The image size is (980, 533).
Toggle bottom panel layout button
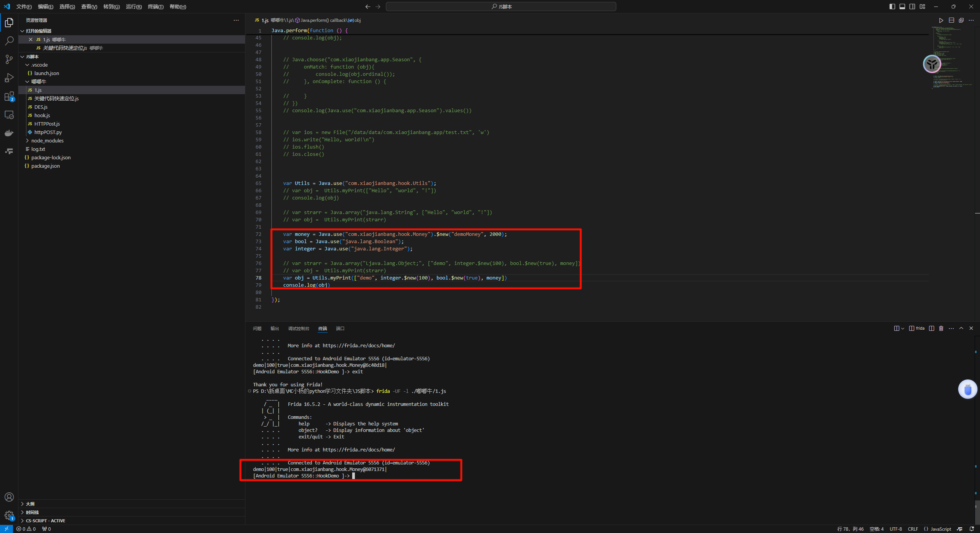[902, 7]
